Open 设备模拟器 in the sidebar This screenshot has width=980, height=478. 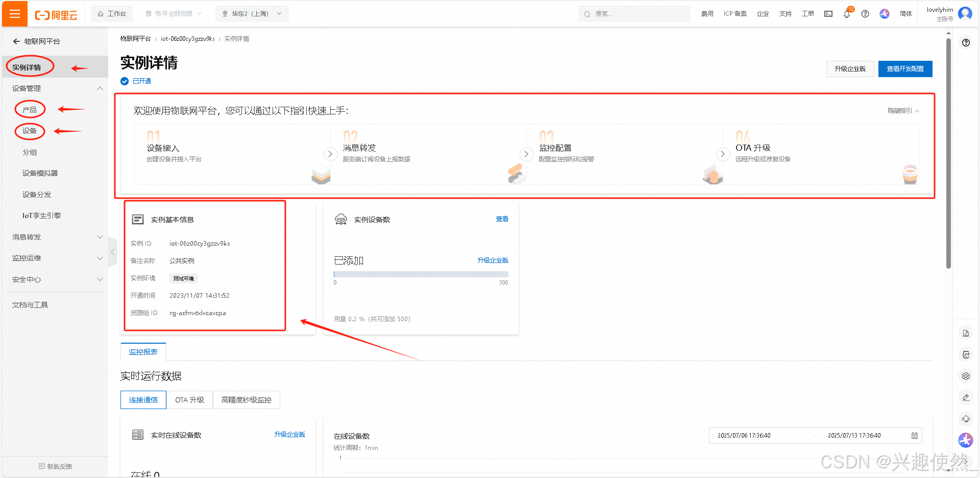click(x=40, y=173)
